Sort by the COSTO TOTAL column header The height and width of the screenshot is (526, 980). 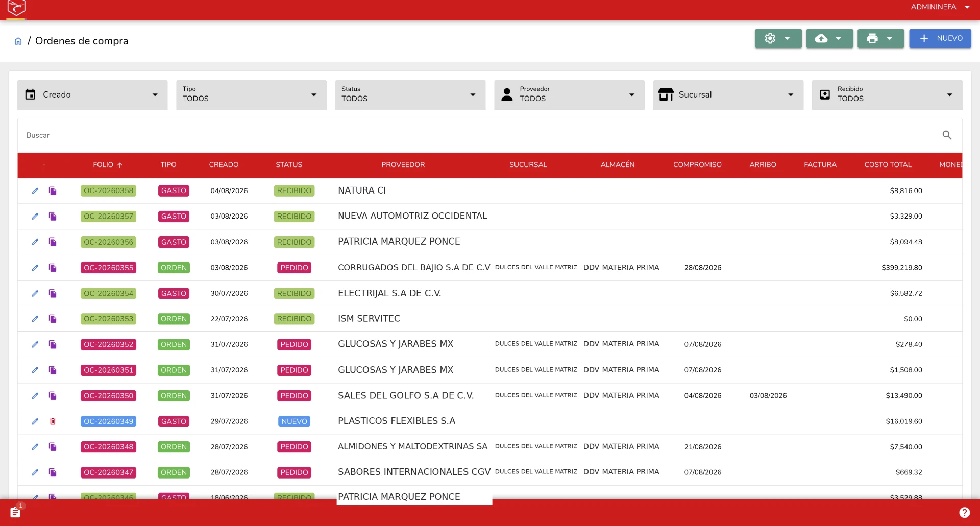tap(887, 165)
